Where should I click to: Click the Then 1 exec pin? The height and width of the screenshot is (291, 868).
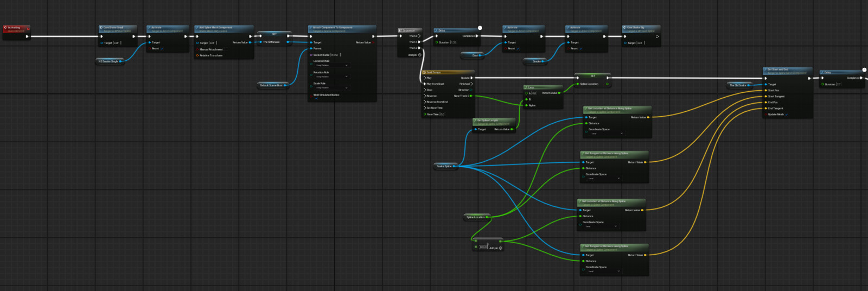(x=419, y=42)
